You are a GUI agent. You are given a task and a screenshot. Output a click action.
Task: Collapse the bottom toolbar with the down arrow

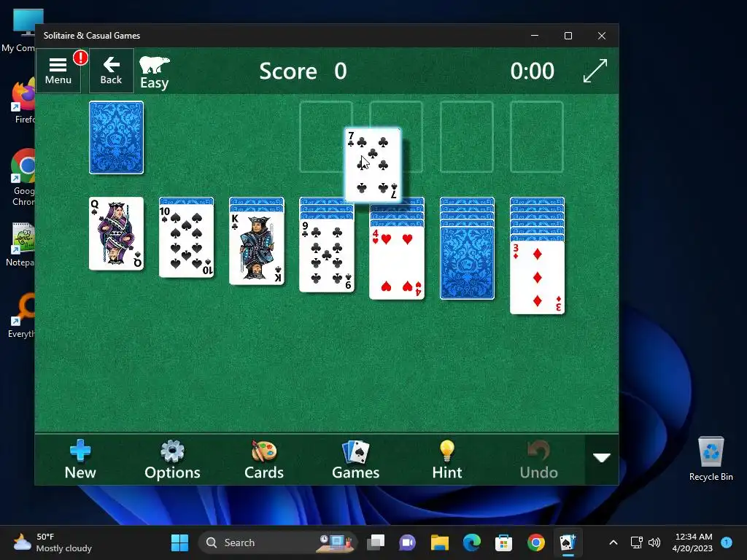tap(602, 458)
